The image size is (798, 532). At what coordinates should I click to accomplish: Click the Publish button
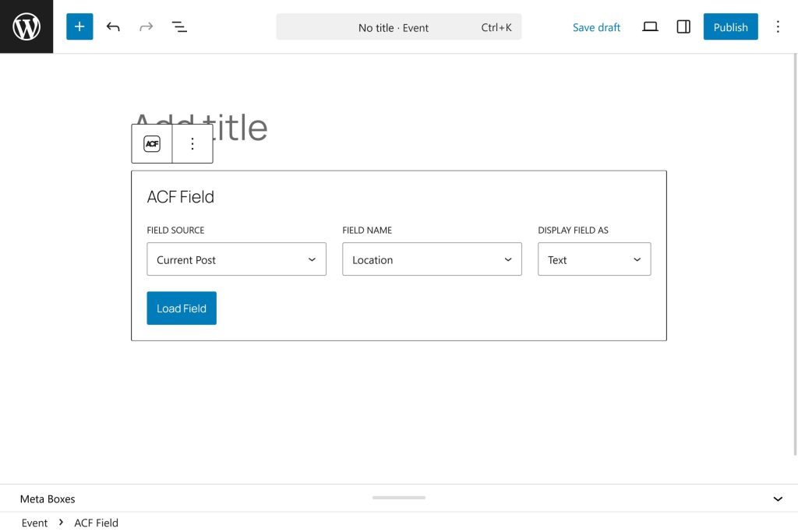click(x=730, y=27)
